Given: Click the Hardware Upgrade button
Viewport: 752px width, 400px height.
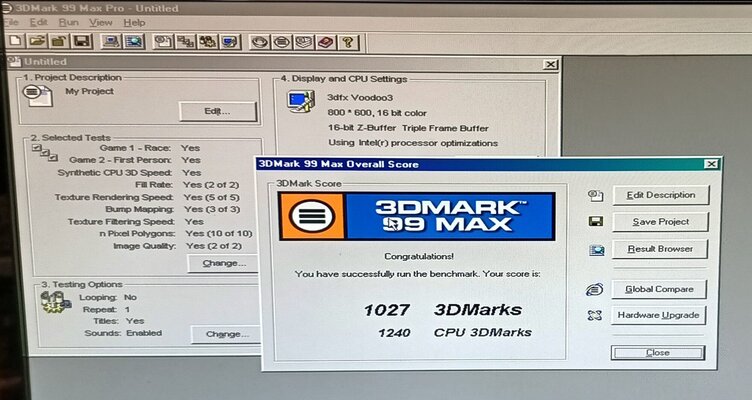Looking at the screenshot, I should click(660, 315).
